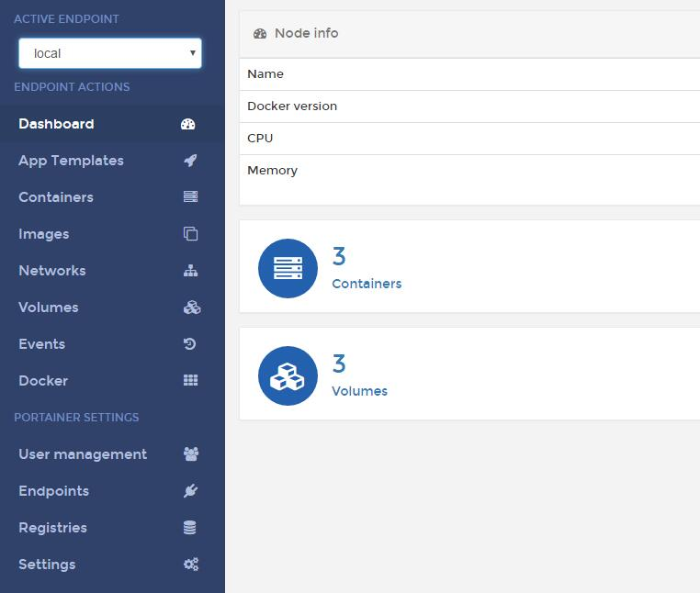Screen dimensions: 700x593
Task: Follow the 3 Volumes link text
Action: coord(359,375)
